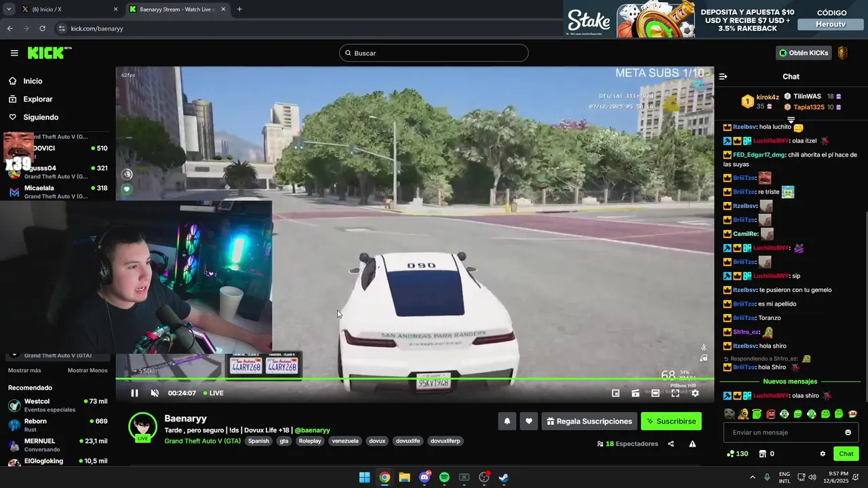The width and height of the screenshot is (868, 488).
Task: Click username LuchiitoBNY in newest message
Action: [x=771, y=396]
